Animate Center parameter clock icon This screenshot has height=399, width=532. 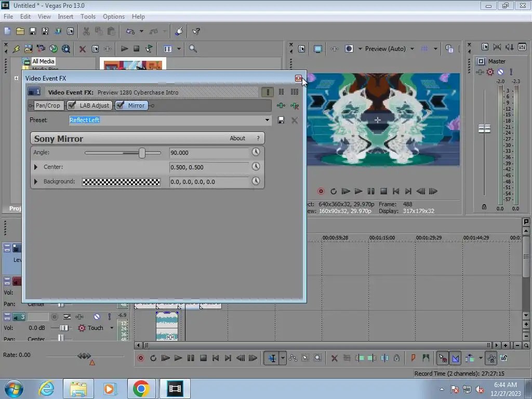[x=256, y=167]
